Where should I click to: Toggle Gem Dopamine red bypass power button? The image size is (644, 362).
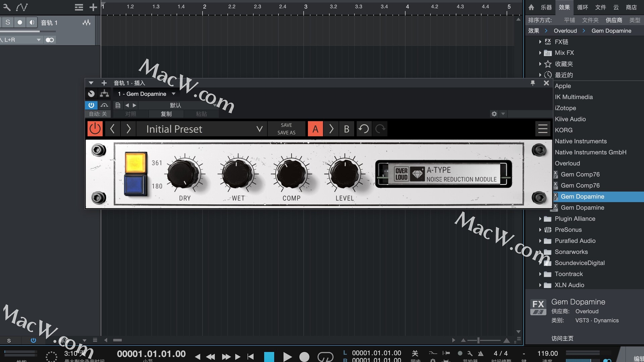coord(95,129)
